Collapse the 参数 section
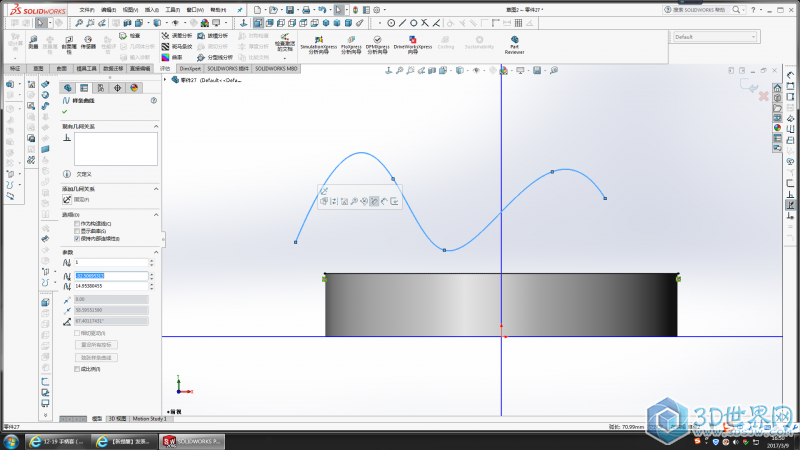The image size is (800, 450). click(156, 252)
